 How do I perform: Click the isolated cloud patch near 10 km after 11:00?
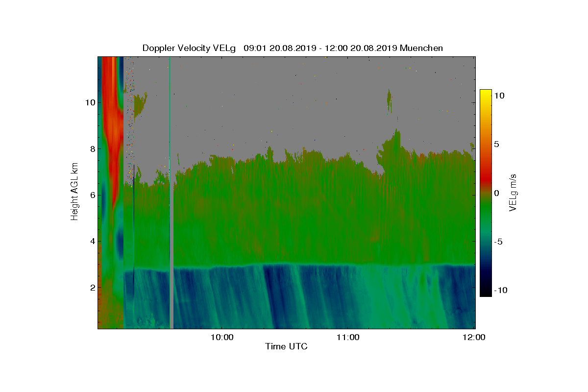[x=390, y=100]
